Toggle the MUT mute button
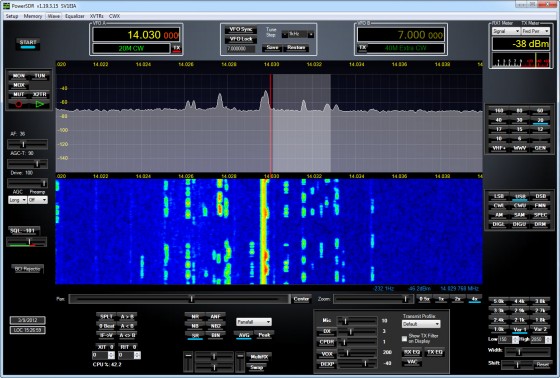This screenshot has width=560, height=378. coord(19,94)
